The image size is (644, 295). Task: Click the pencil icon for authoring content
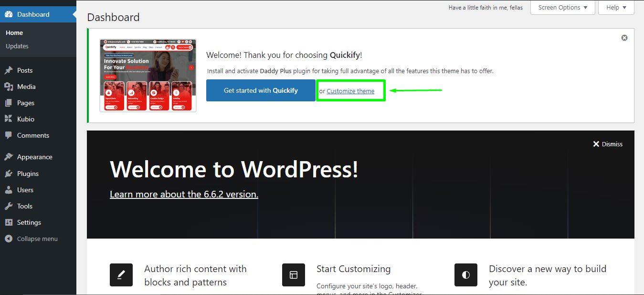point(121,275)
